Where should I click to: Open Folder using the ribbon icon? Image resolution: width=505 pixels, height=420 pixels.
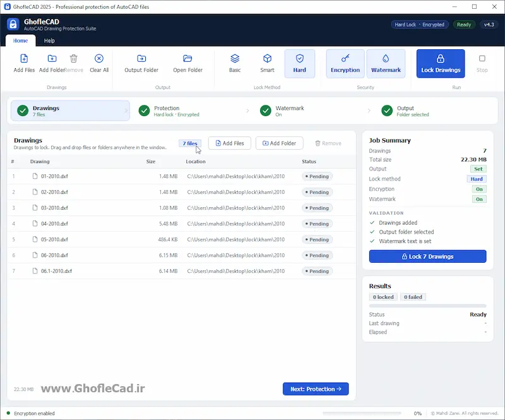pyautogui.click(x=187, y=64)
